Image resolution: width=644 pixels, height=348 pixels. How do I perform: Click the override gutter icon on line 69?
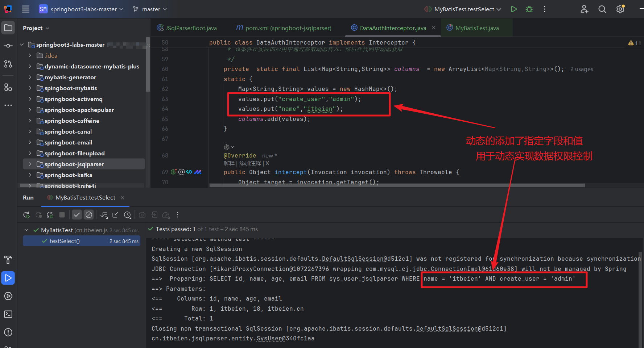174,172
